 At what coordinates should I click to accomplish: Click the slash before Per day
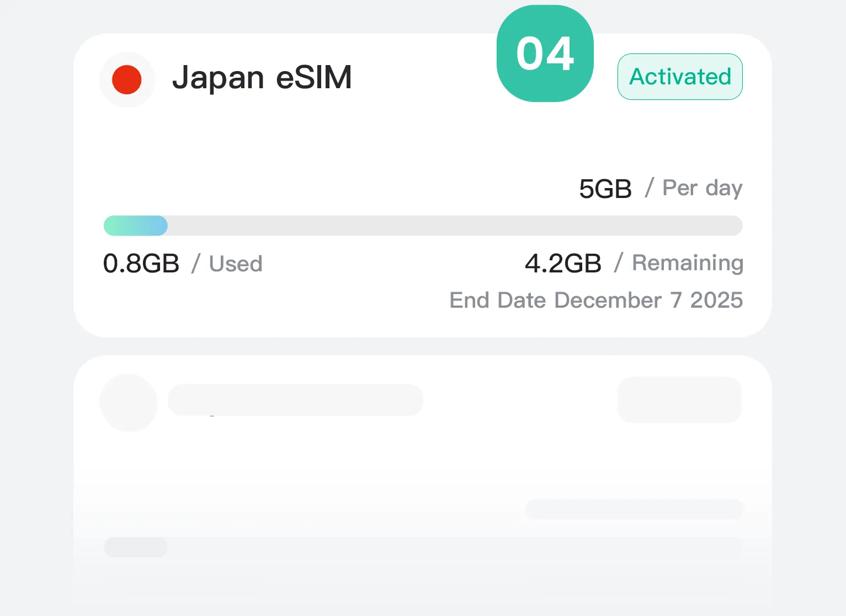coord(650,188)
